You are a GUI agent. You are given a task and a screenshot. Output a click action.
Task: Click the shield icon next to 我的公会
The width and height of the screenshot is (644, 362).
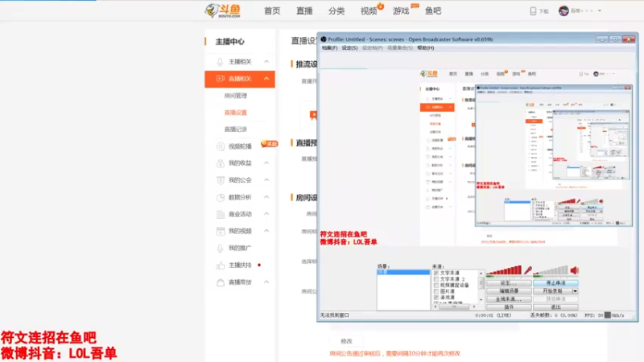220,180
